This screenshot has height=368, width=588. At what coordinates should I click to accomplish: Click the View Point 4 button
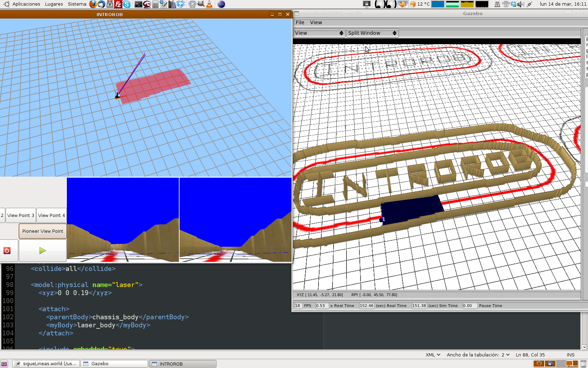click(51, 216)
